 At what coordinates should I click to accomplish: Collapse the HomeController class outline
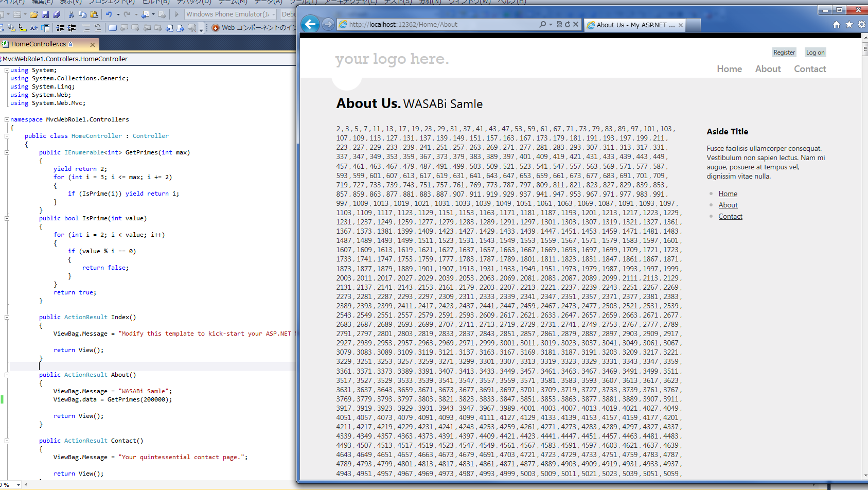(7, 136)
